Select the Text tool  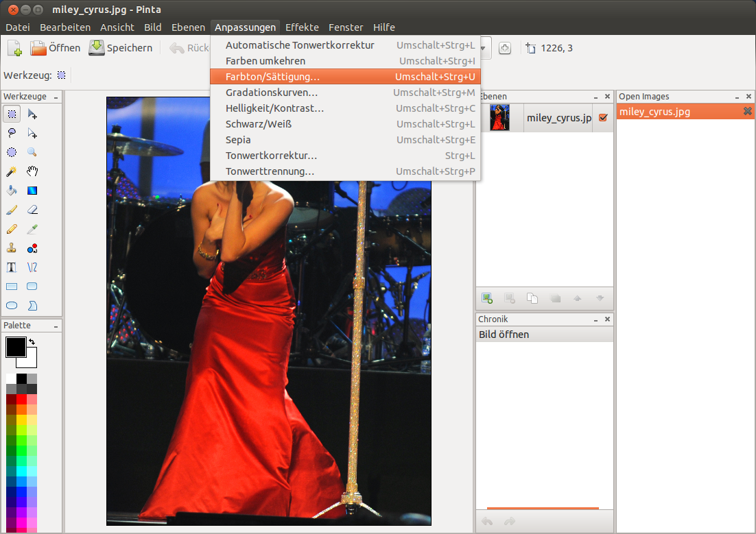pos(12,267)
